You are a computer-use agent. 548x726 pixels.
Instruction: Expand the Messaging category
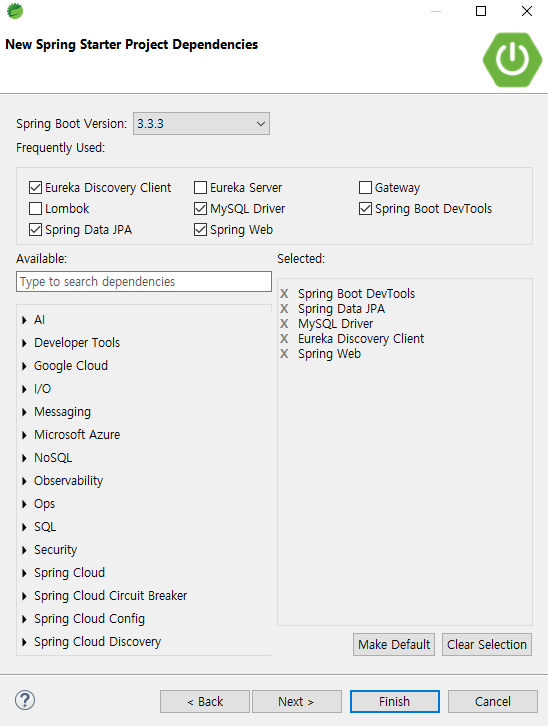click(x=25, y=412)
